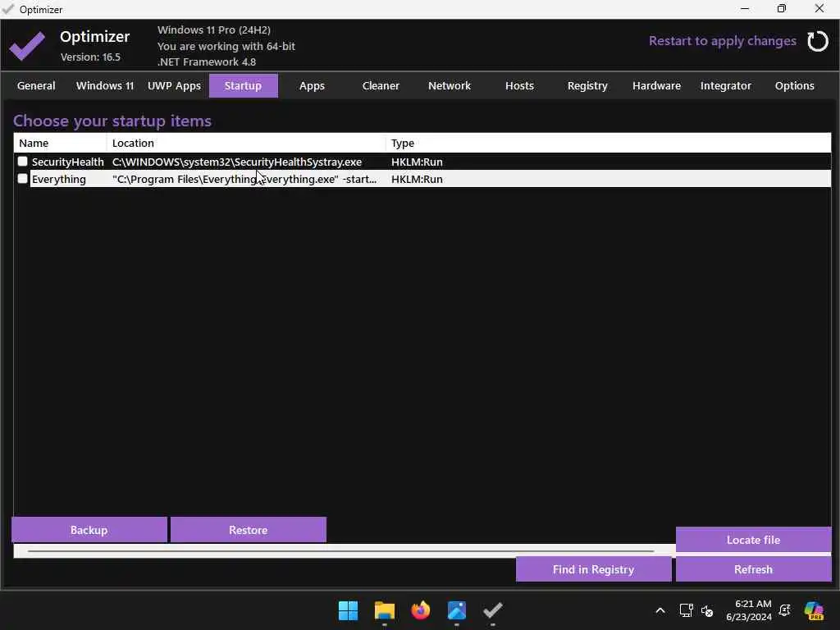Screen dimensions: 840x630
Task: Click Restart to apply changes link
Action: (722, 41)
